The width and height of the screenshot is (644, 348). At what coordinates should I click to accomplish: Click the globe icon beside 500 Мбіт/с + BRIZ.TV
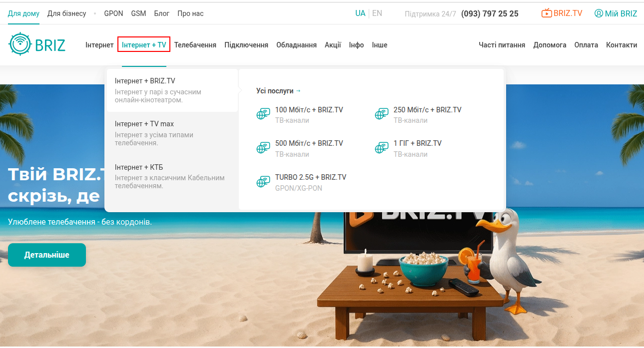(x=263, y=148)
